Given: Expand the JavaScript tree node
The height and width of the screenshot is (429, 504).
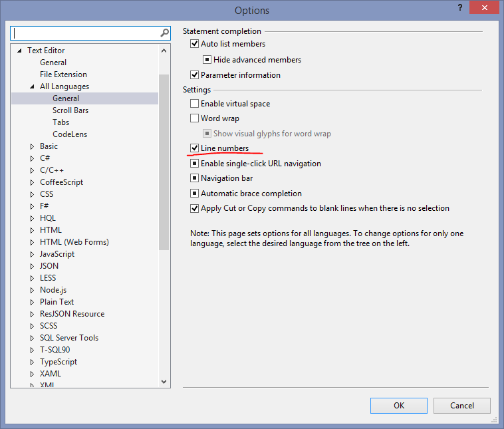Looking at the screenshot, I should [32, 254].
